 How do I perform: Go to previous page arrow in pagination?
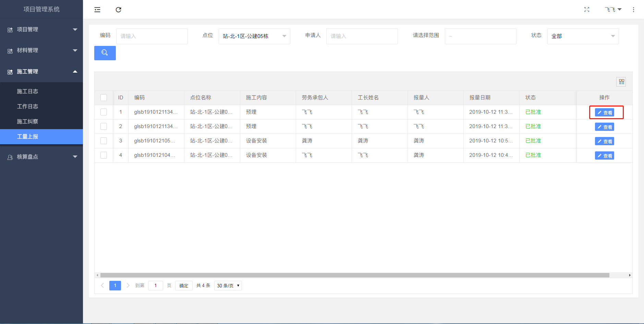point(102,285)
